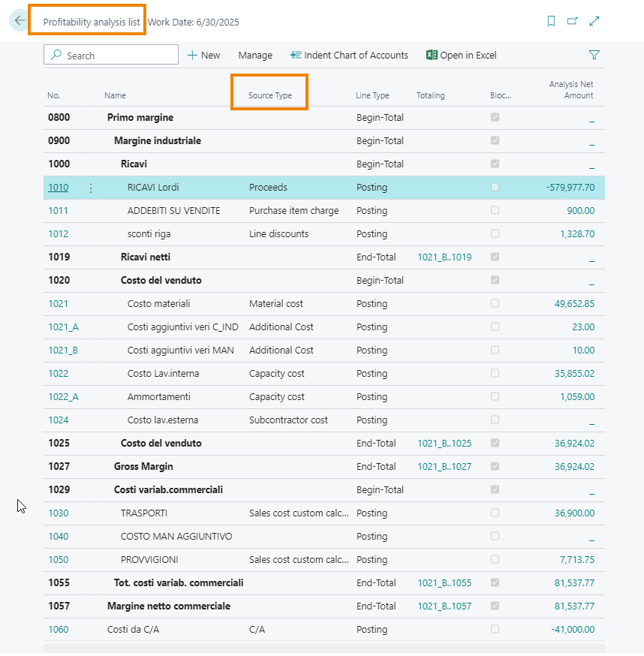Open row options dots for 1010

(91, 188)
